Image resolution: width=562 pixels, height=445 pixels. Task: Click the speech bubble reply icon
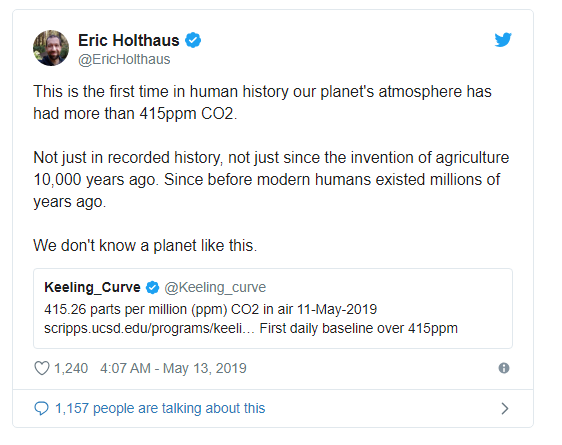41,408
